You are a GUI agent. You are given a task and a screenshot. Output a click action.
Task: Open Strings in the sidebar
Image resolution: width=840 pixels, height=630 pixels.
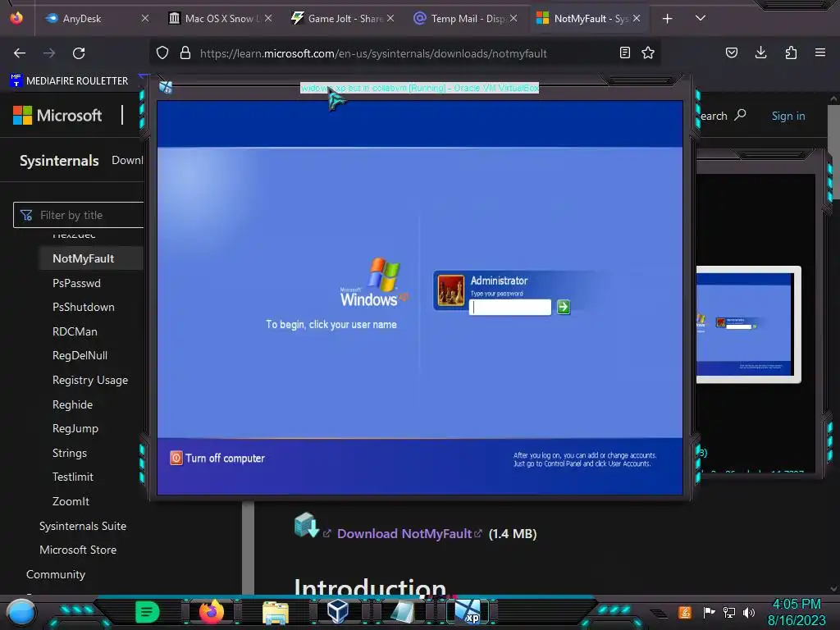(x=70, y=453)
